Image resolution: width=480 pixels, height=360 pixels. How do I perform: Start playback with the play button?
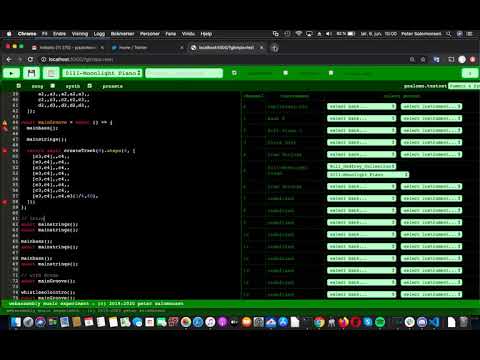tap(11, 73)
